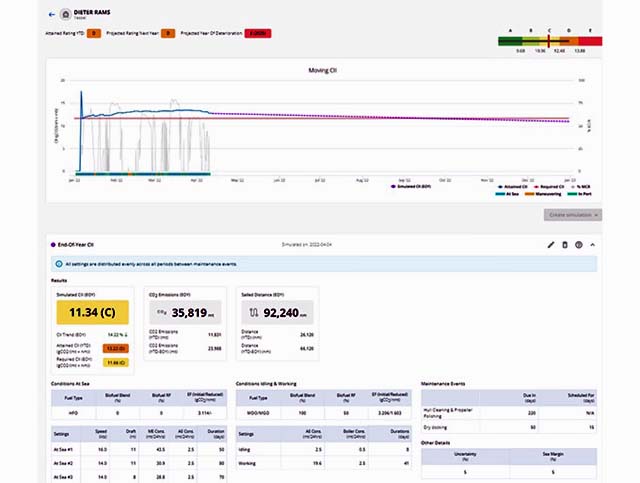Delete the simulation using the trash icon
This screenshot has width=640, height=483.
565,244
